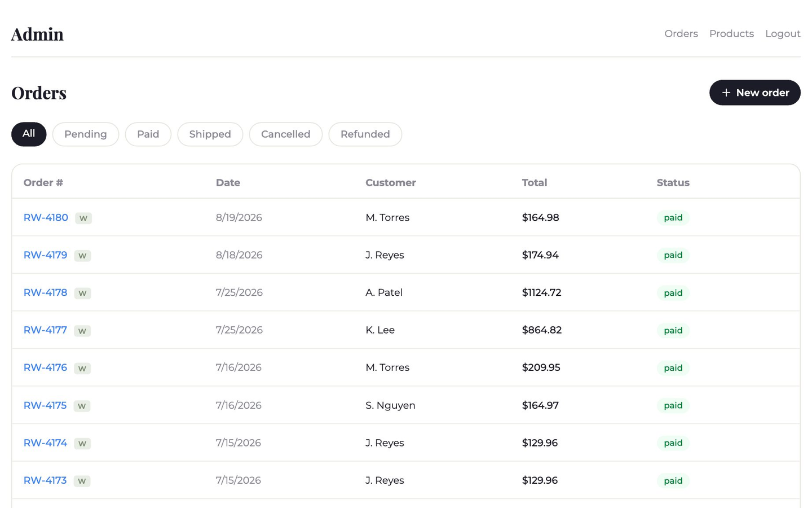Click the date 8/18/2026
The image size is (812, 508).
[239, 255]
